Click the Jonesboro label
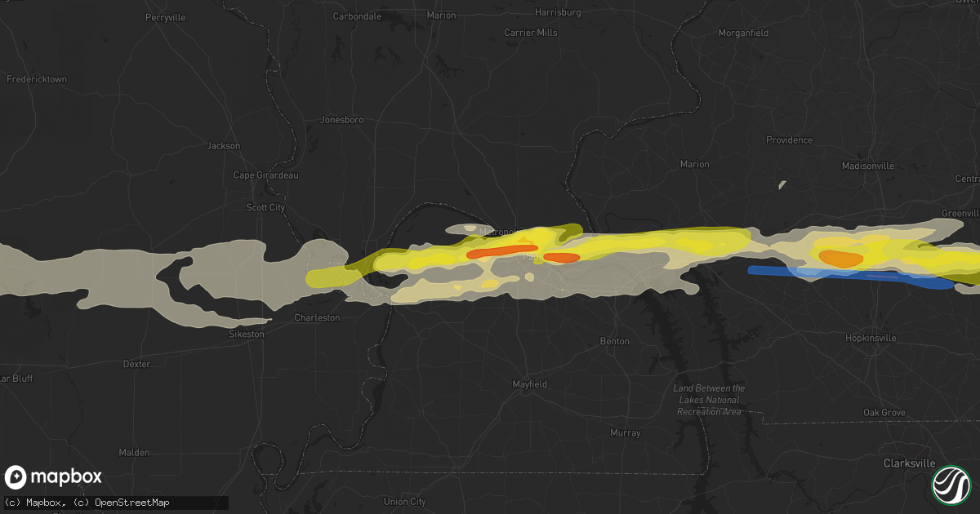This screenshot has width=980, height=514. 341,120
